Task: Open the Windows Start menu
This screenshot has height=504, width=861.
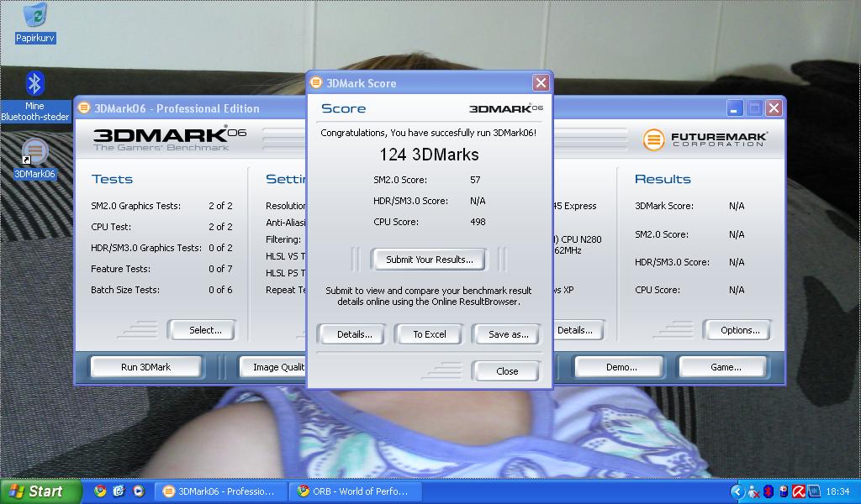Action: coord(40,491)
